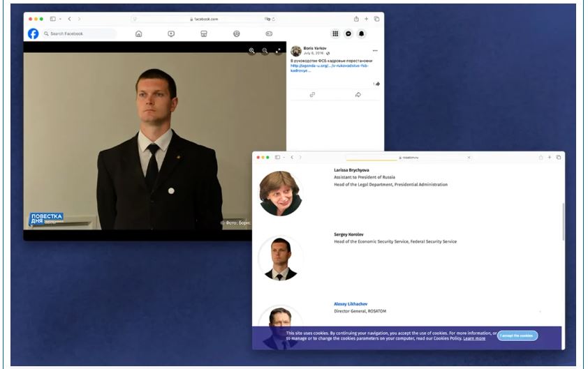Click the photo of the man in suit
The width and height of the screenshot is (588, 369).
(x=155, y=141)
